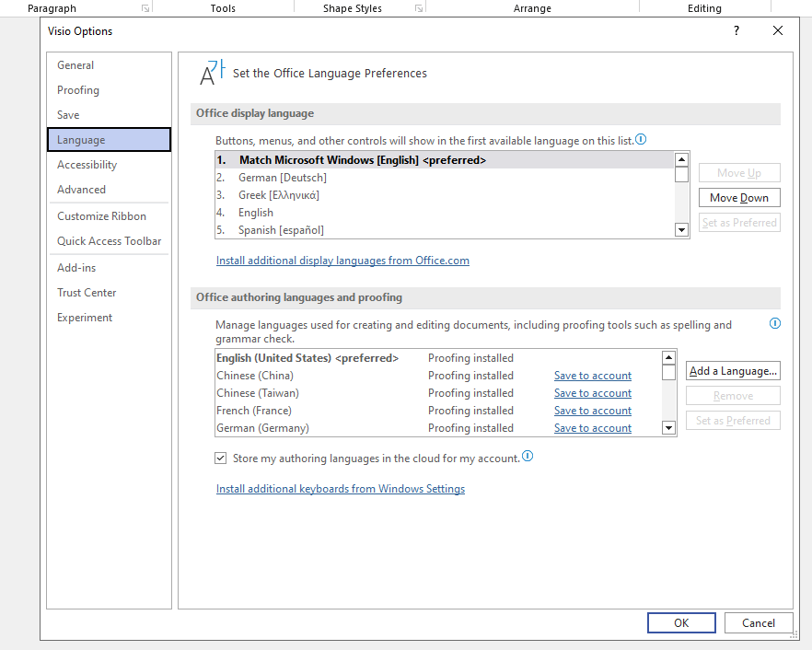812x650 pixels.
Task: Click Set as Preferred for display language
Action: (x=739, y=223)
